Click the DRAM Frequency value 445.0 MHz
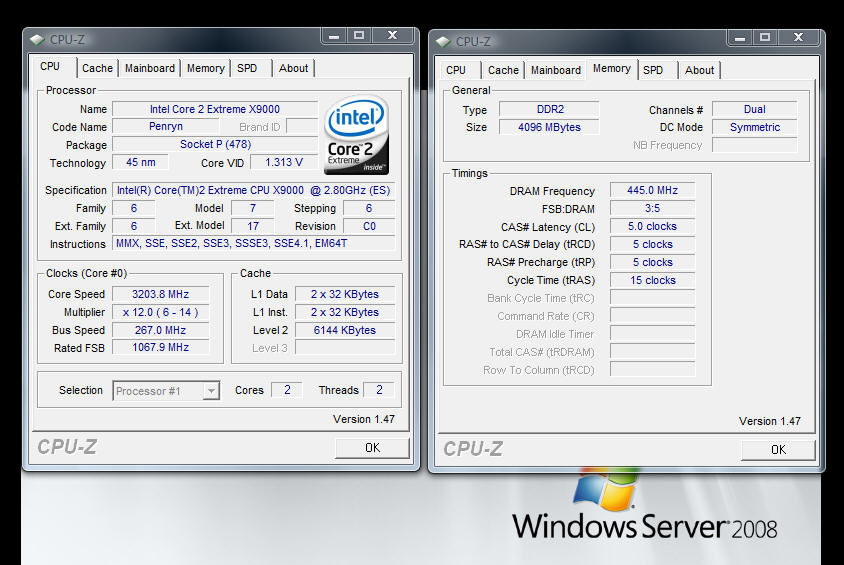 pyautogui.click(x=652, y=190)
